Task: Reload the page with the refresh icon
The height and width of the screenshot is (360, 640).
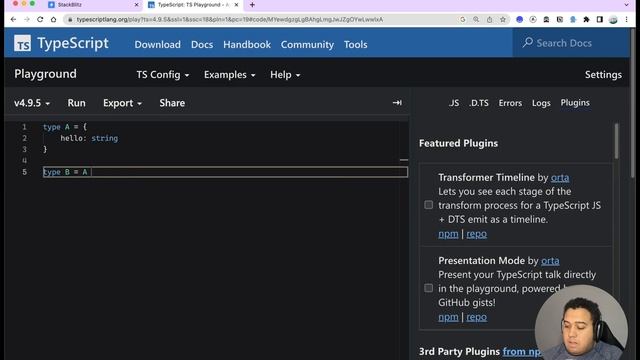Action: coord(40,19)
